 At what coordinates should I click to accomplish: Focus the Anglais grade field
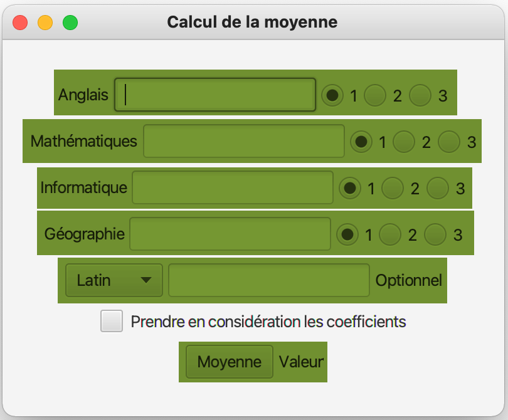point(214,95)
